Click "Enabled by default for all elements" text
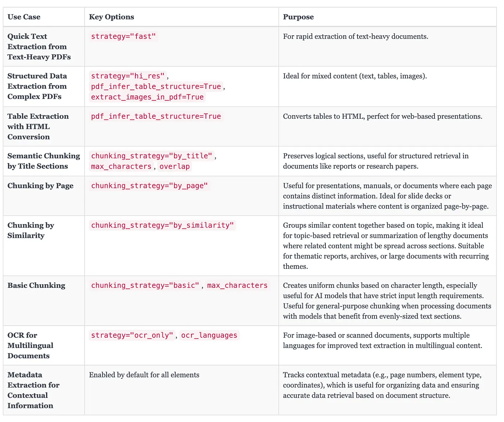The image size is (504, 422). (x=144, y=375)
